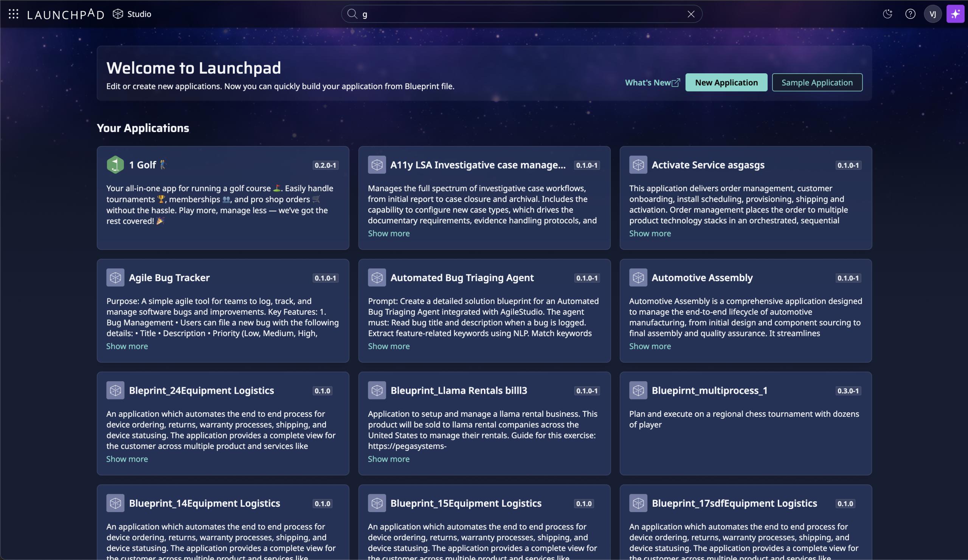This screenshot has height=560, width=968.
Task: Show more for A11y LSA Investigative case
Action: (x=388, y=233)
